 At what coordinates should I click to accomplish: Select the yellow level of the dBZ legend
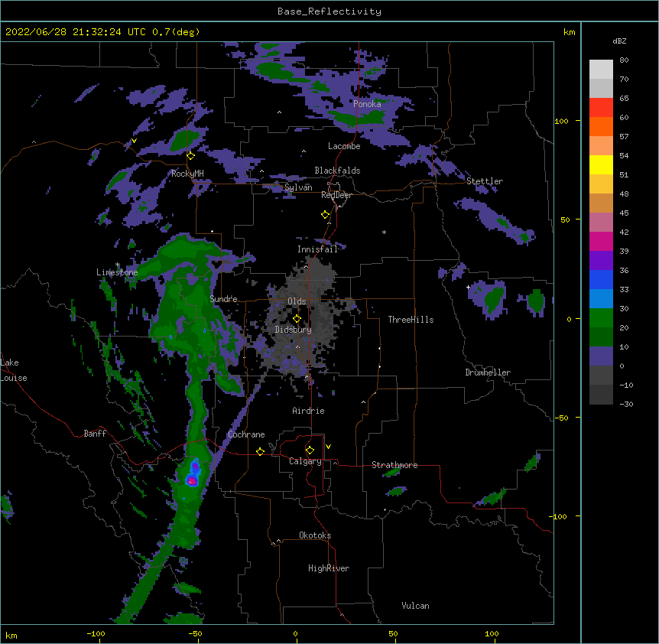point(601,164)
